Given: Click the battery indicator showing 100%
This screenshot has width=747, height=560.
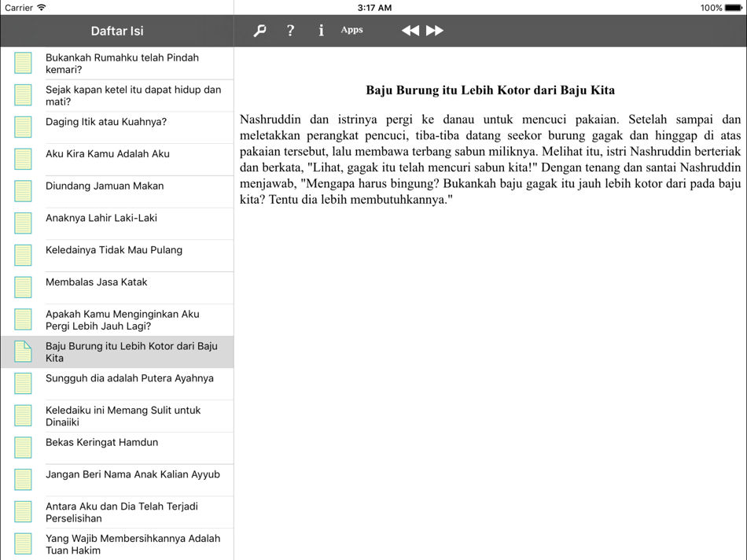Looking at the screenshot, I should [x=723, y=8].
